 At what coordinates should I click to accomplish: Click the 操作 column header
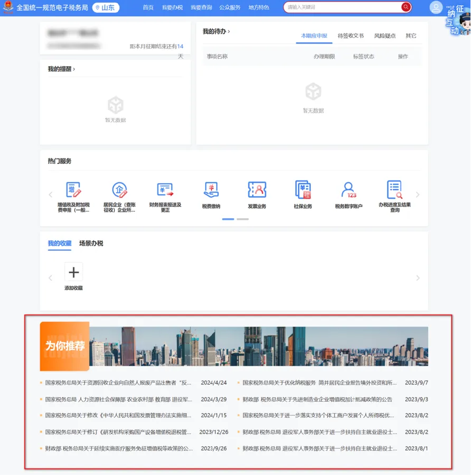pos(403,57)
